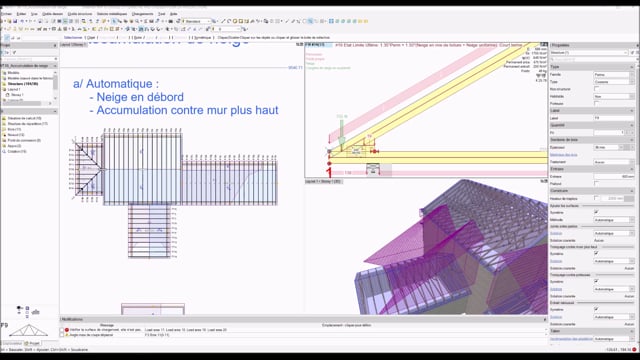
Task: Open the Méthode dropdown set to Automatique
Action: pos(614,220)
